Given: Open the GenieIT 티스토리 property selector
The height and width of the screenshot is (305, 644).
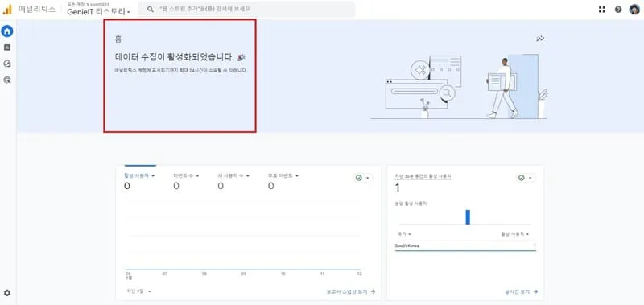Looking at the screenshot, I should pyautogui.click(x=98, y=12).
